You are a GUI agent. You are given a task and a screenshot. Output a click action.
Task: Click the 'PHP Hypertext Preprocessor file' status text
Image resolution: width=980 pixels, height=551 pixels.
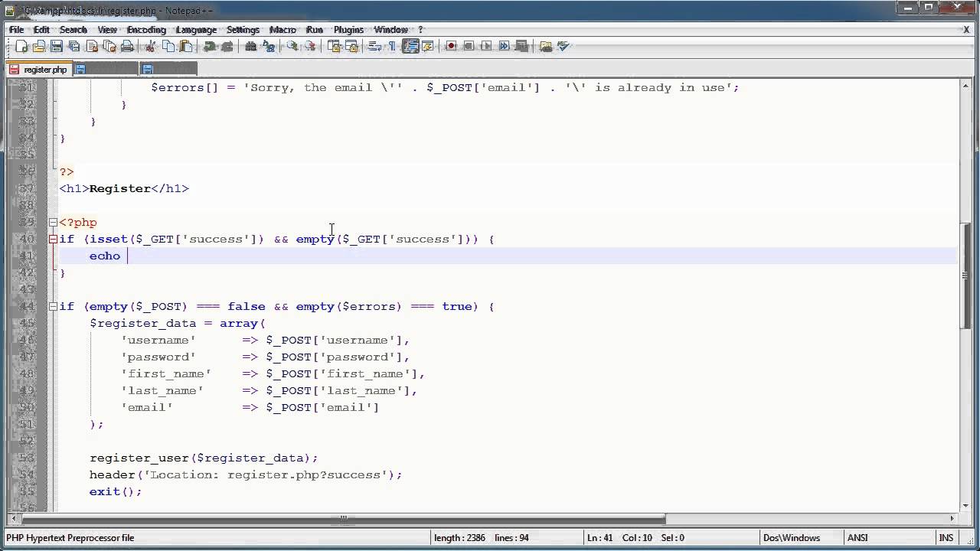pyautogui.click(x=70, y=538)
